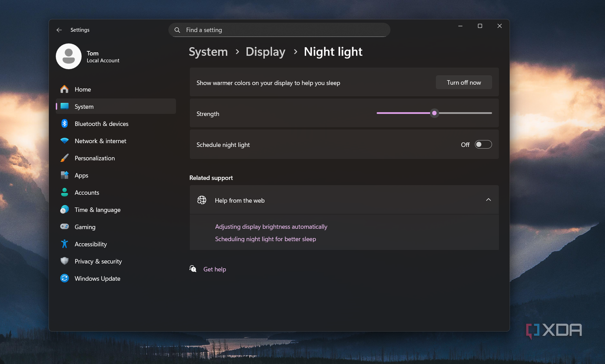Viewport: 605px width, 364px height.
Task: Open Bluetooth & devices settings
Action: [x=116, y=123]
